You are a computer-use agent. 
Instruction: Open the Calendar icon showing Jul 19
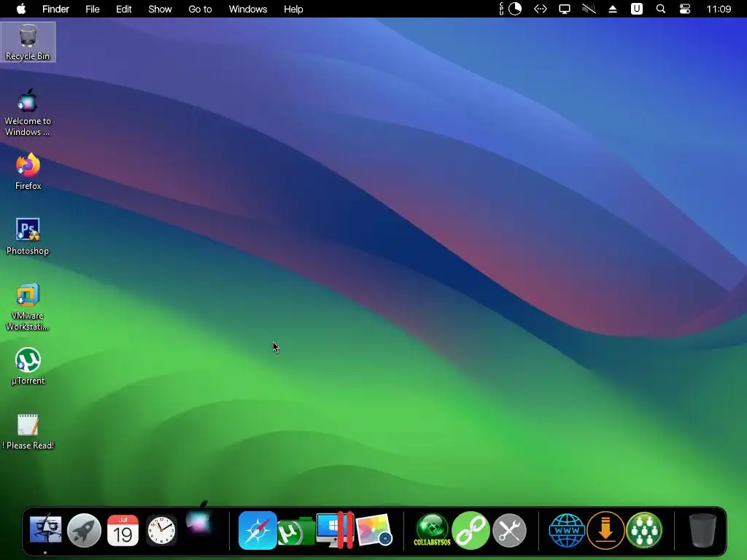pyautogui.click(x=123, y=530)
